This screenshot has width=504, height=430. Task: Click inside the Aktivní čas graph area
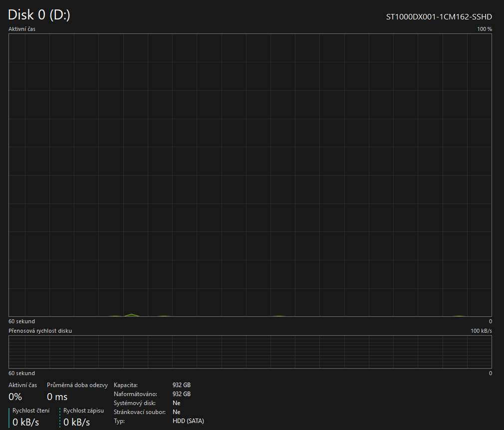tap(250, 175)
